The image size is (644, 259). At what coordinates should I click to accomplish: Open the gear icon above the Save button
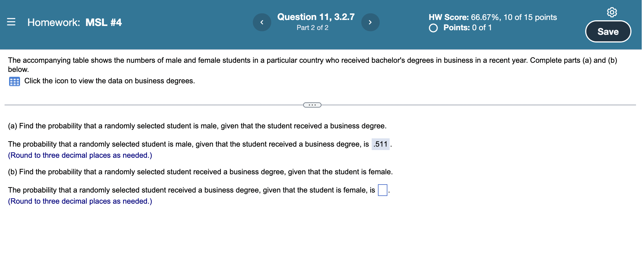coord(612,12)
